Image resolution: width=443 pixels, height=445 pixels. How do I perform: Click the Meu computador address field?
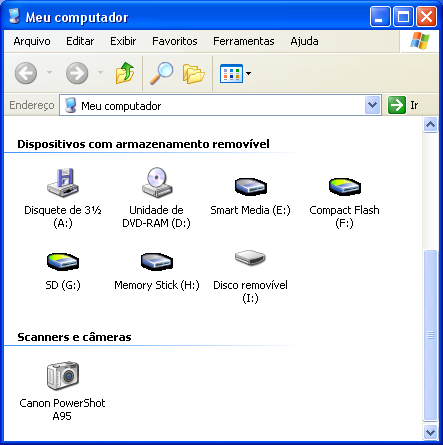220,105
